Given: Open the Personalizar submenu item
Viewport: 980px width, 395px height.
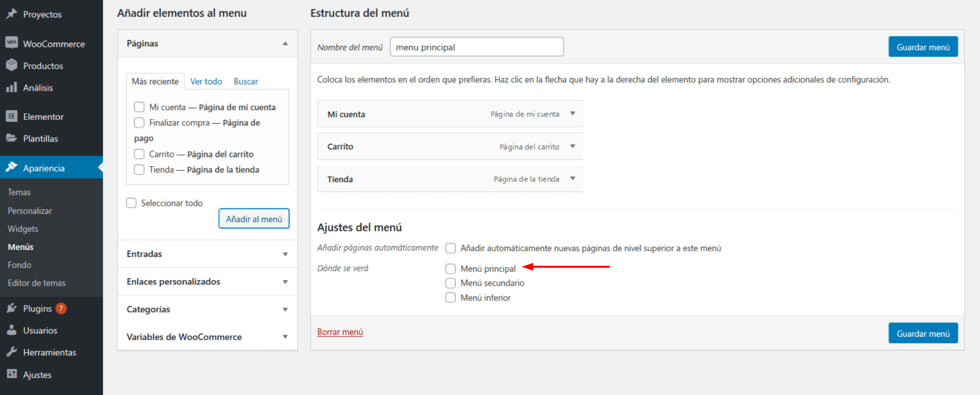Looking at the screenshot, I should pyautogui.click(x=30, y=211).
